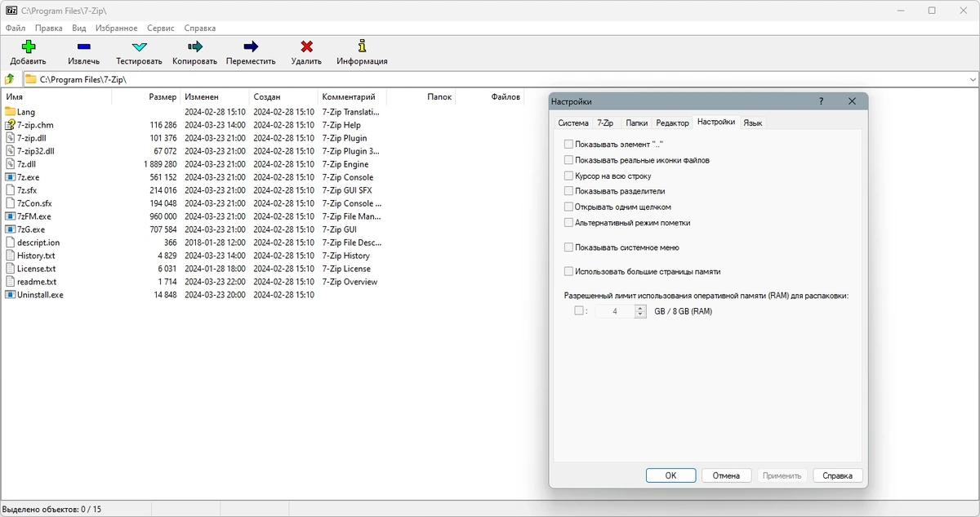Click the RAM limit value field

coord(615,311)
